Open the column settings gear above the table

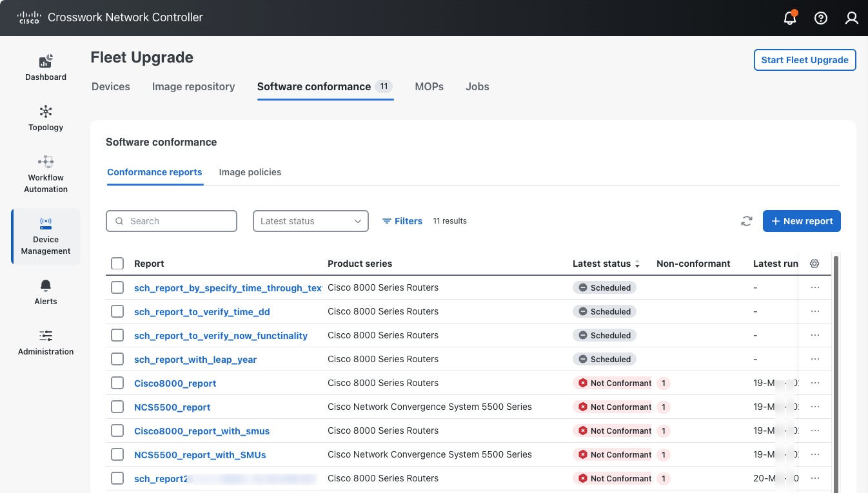[814, 264]
